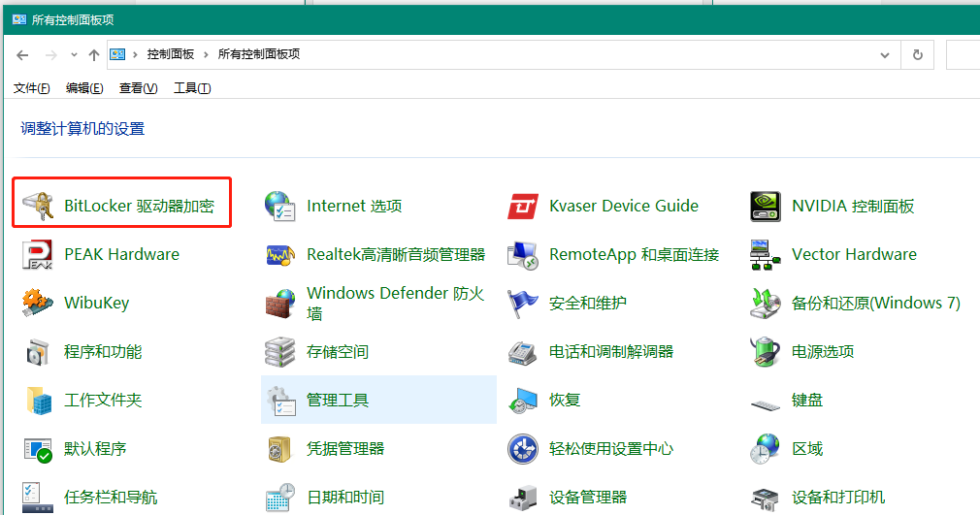Open the BitLocker 驱动器加密 padlock icon

[x=38, y=206]
